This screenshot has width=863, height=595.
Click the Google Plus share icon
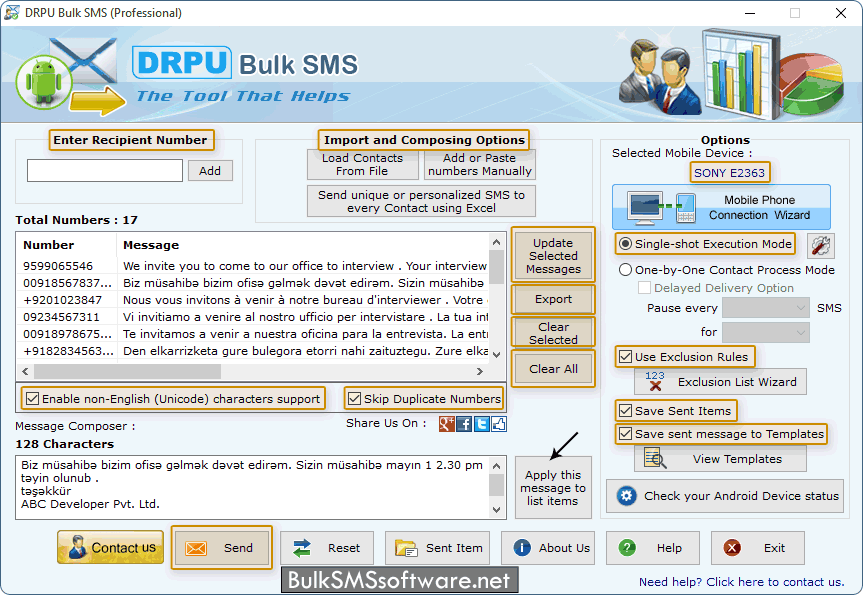point(447,424)
